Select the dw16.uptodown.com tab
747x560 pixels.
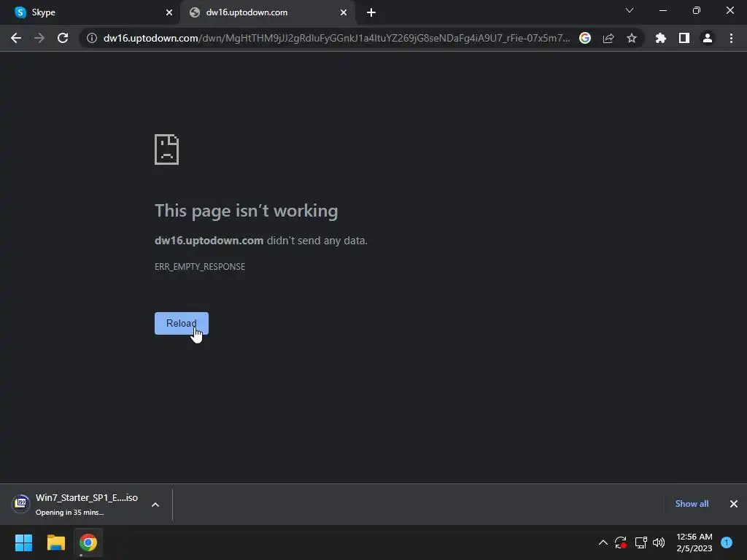268,12
